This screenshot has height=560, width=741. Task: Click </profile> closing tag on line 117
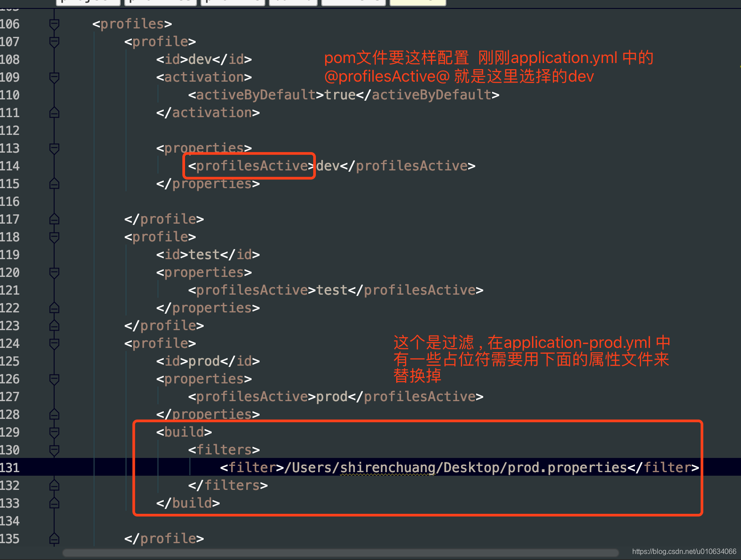click(164, 219)
